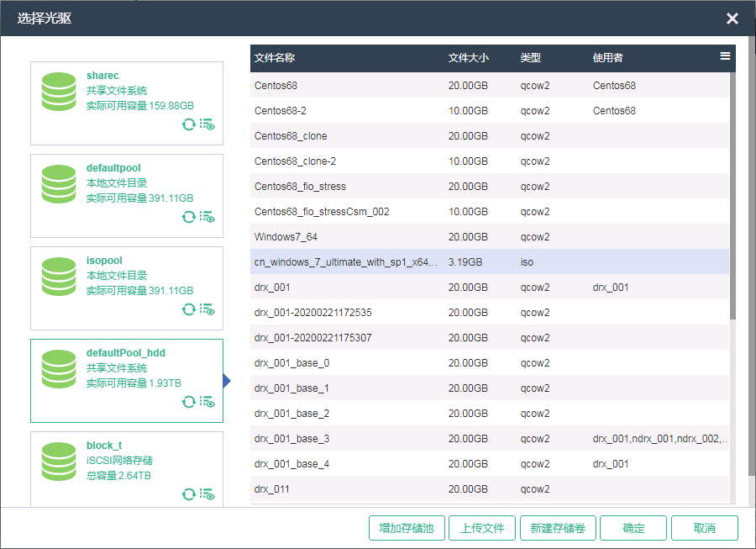Select the block_t pool name
The height and width of the screenshot is (549, 756).
pyautogui.click(x=104, y=446)
